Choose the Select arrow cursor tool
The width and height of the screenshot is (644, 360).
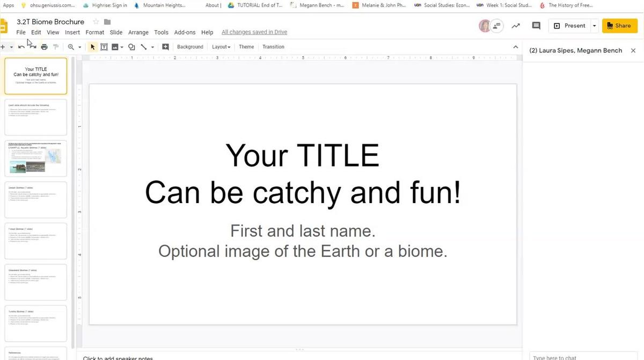coord(92,47)
